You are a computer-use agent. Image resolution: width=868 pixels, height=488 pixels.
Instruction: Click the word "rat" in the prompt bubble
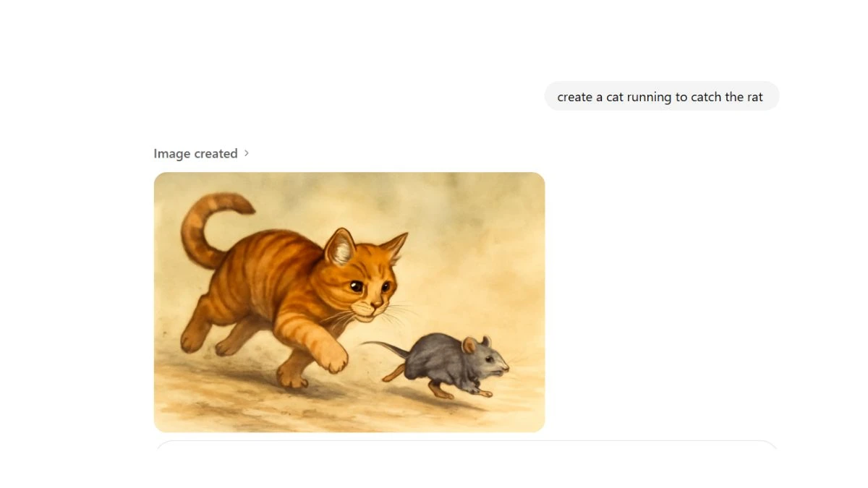tap(754, 97)
